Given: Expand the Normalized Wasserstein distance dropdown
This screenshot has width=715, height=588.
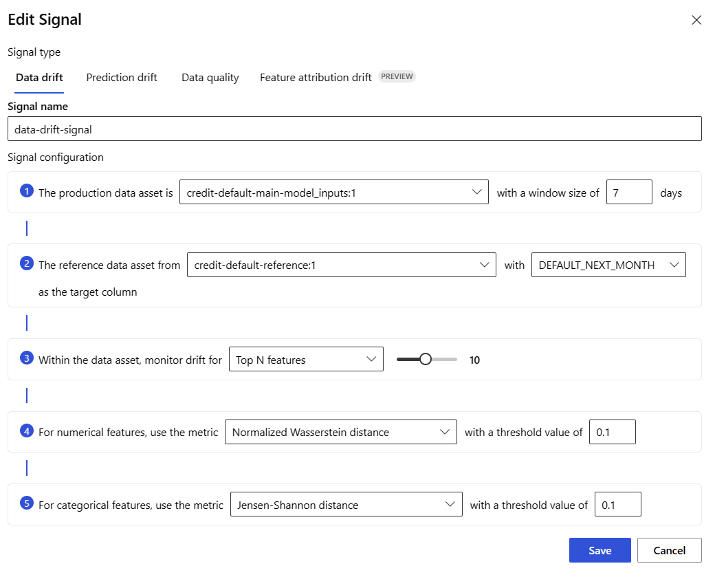Looking at the screenshot, I should pos(340,433).
